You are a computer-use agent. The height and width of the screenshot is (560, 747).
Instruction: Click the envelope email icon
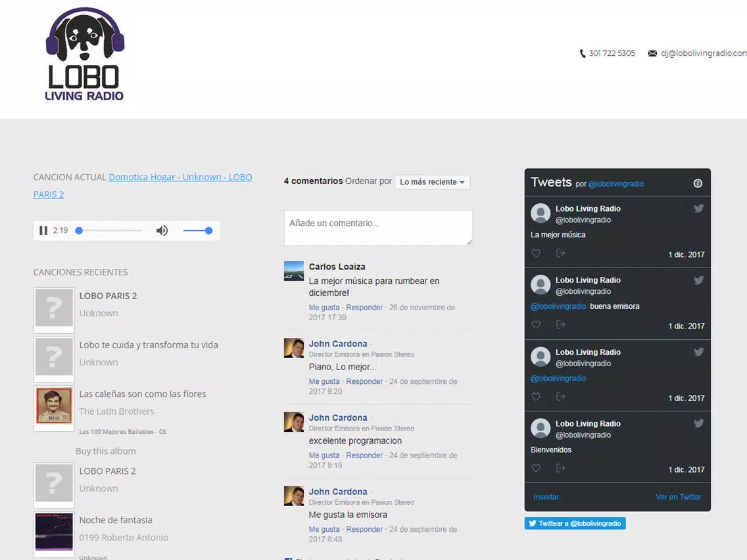[652, 53]
